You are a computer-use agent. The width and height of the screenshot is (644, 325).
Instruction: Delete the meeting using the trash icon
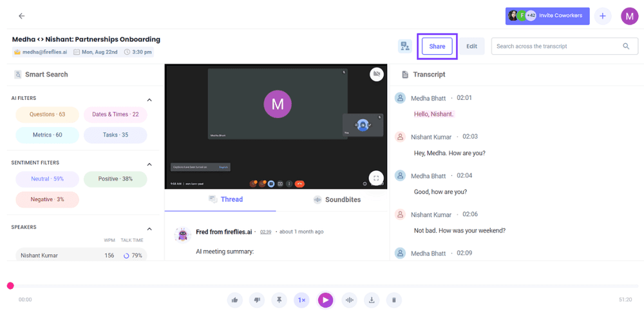click(x=393, y=300)
